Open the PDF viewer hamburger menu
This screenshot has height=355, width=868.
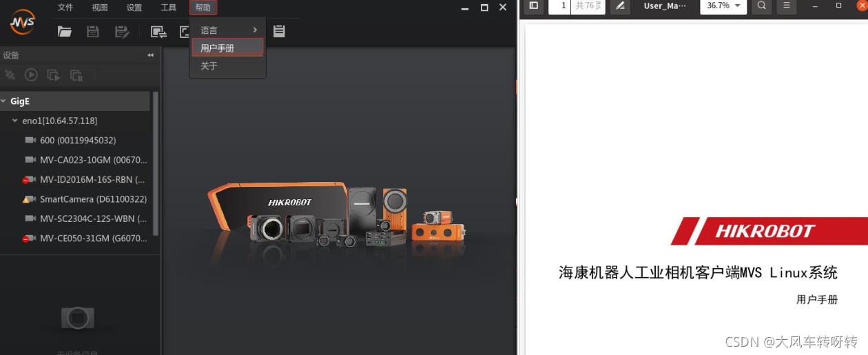point(785,6)
